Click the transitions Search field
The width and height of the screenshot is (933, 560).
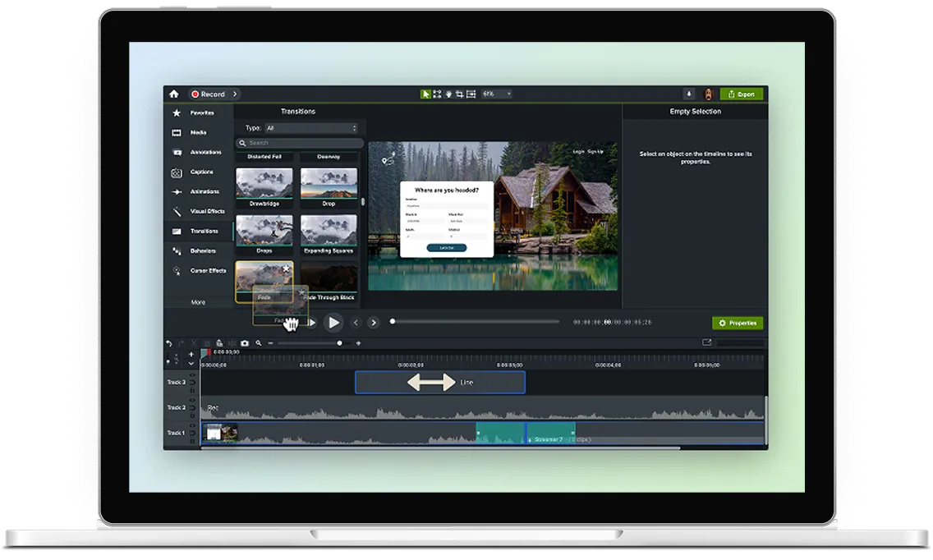(300, 143)
